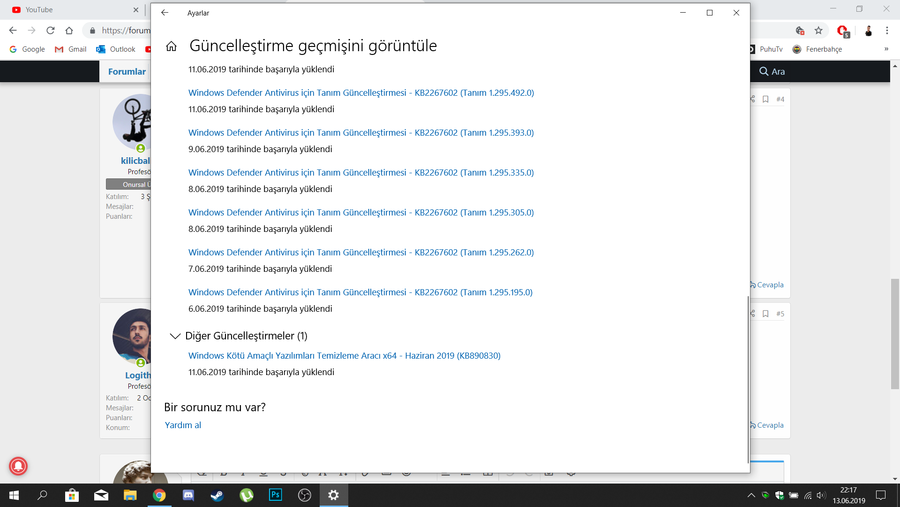Open File Explorer from the taskbar

(x=130, y=495)
